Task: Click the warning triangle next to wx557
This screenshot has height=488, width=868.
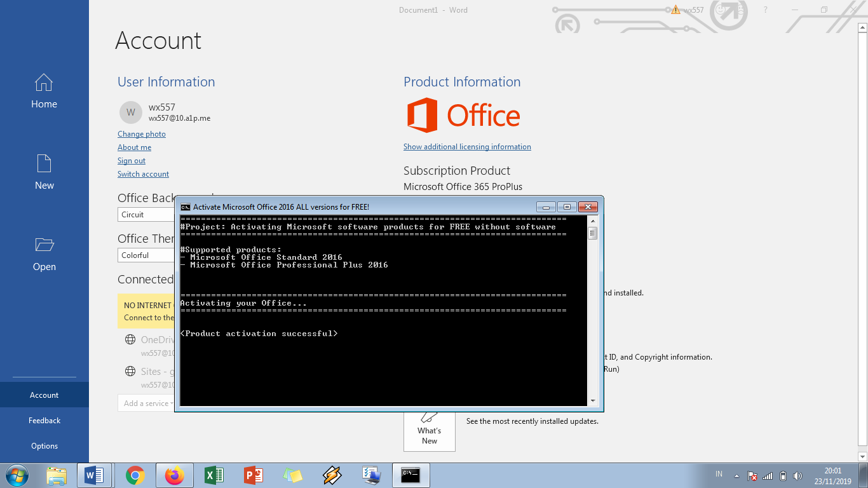Action: click(x=675, y=10)
